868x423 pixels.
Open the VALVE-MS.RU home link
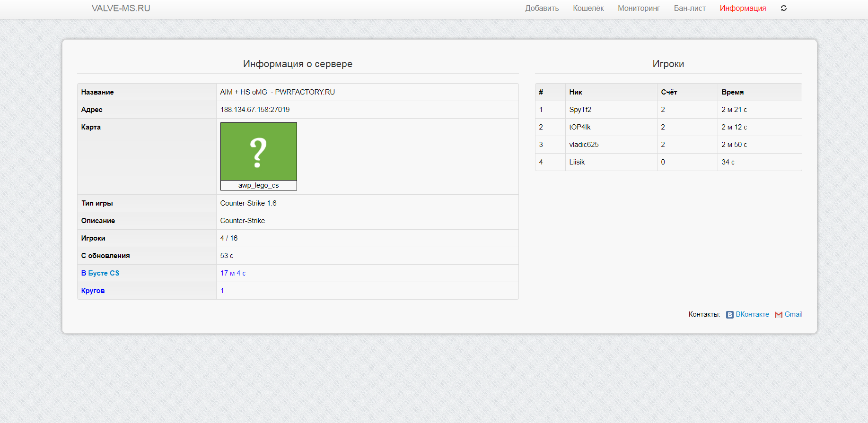pyautogui.click(x=121, y=8)
